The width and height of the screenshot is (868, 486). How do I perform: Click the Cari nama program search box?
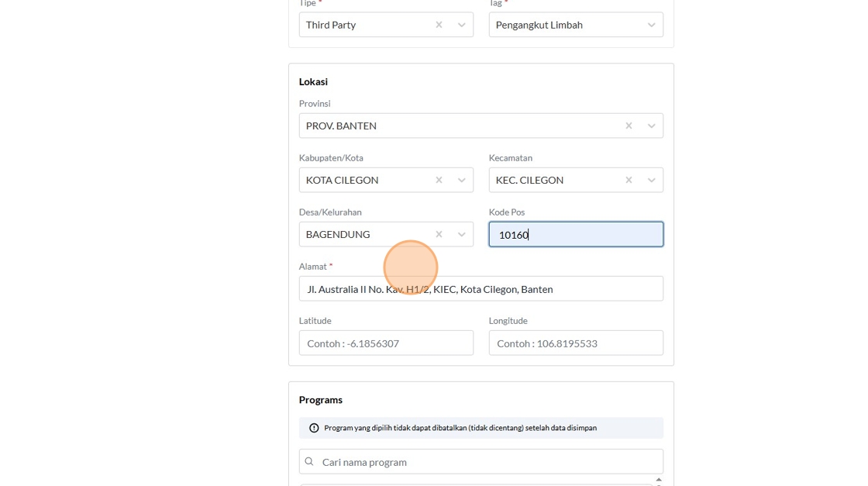(488, 462)
